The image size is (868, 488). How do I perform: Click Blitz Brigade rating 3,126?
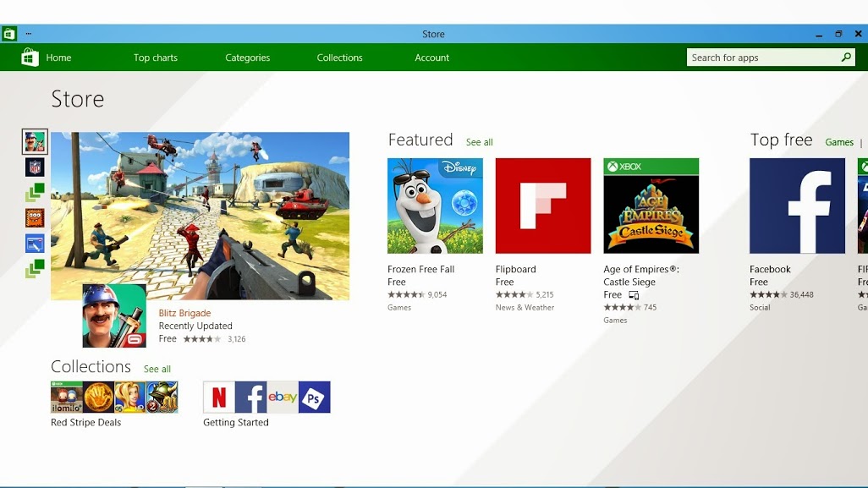click(x=214, y=339)
